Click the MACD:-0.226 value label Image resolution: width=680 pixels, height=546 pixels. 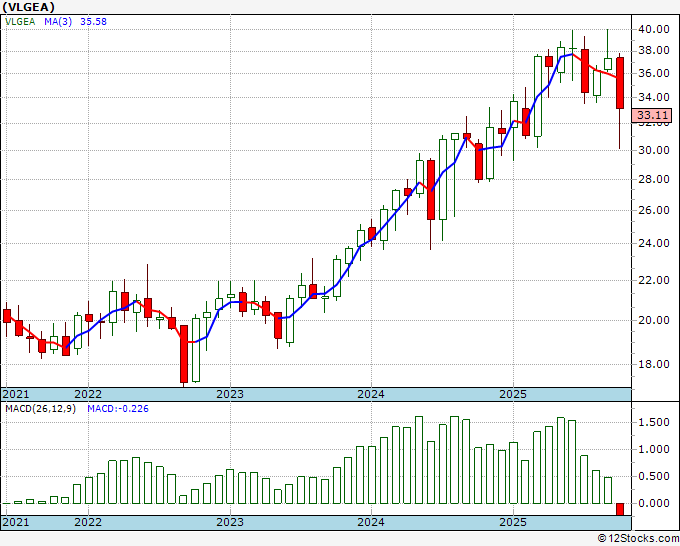click(x=118, y=409)
